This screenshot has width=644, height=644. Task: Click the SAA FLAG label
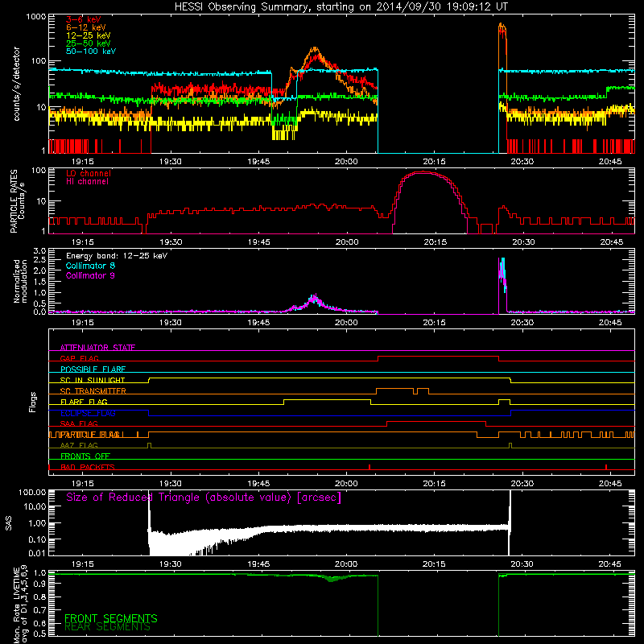[79, 423]
